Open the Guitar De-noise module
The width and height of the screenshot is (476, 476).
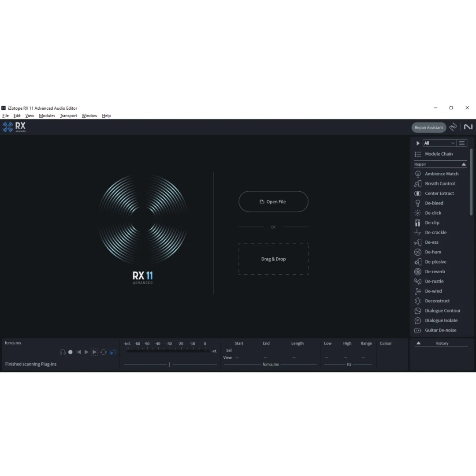click(x=440, y=330)
